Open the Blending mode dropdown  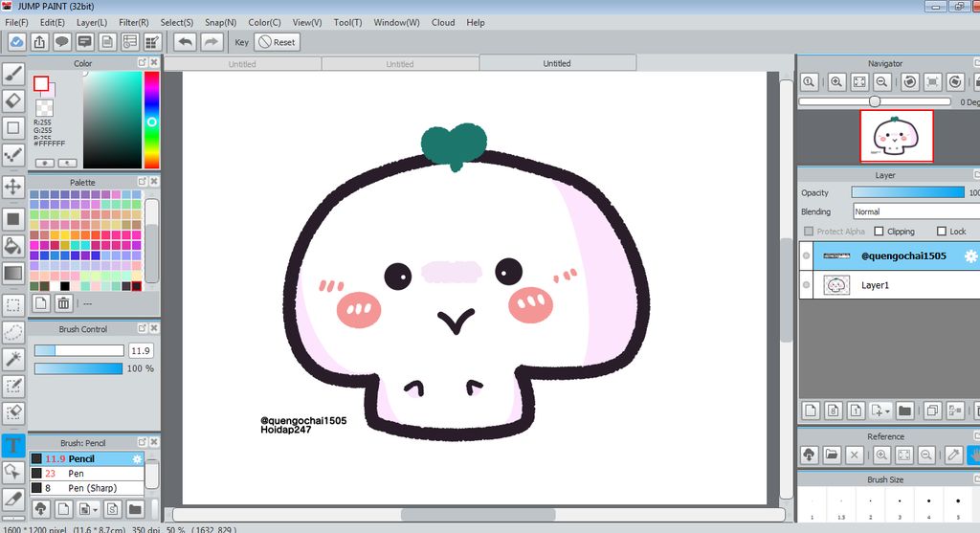(x=916, y=211)
